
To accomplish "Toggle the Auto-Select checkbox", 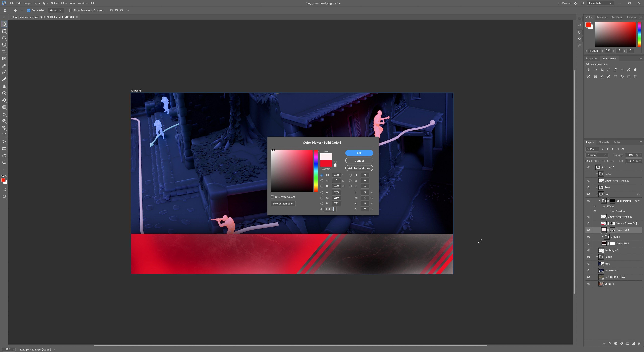I will 29,10.
